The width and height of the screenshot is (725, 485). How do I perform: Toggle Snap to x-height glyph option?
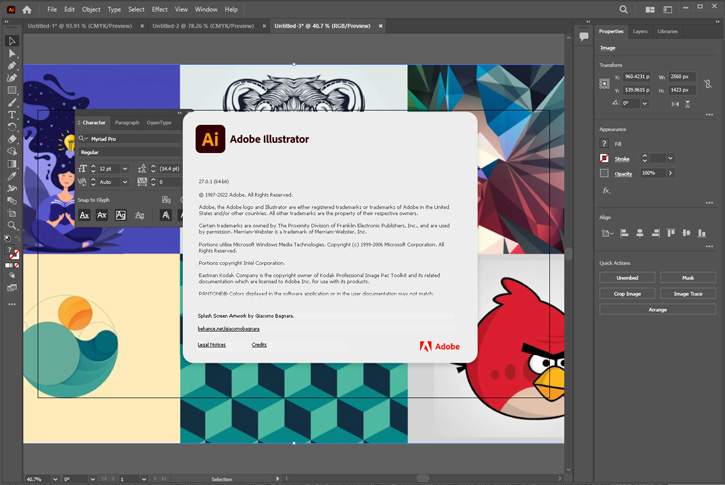[x=102, y=215]
